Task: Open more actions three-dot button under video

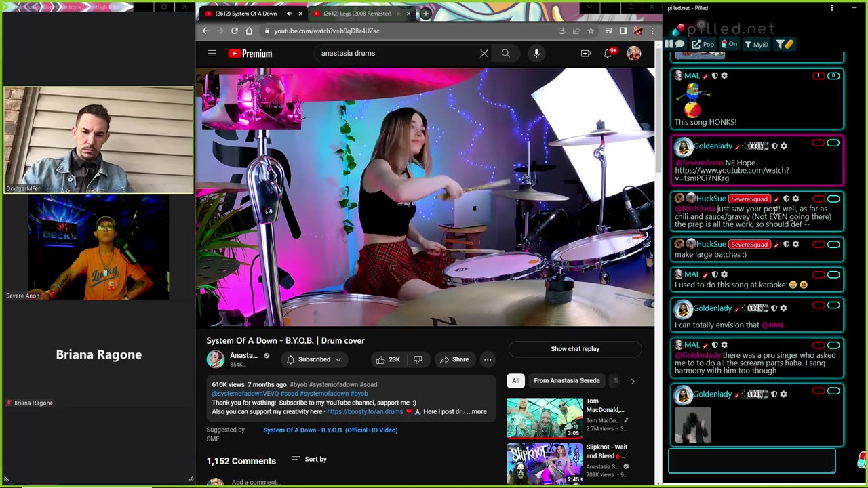Action: (488, 359)
